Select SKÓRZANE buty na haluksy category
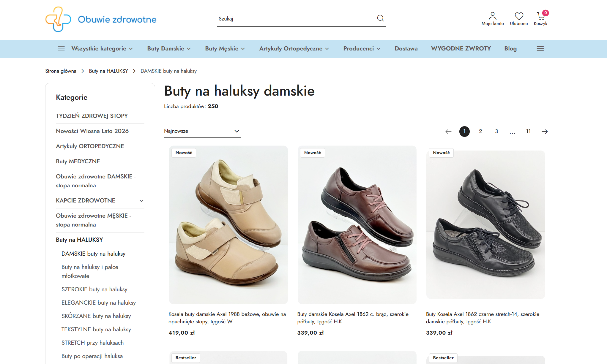The width and height of the screenshot is (607, 364). pyautogui.click(x=96, y=316)
